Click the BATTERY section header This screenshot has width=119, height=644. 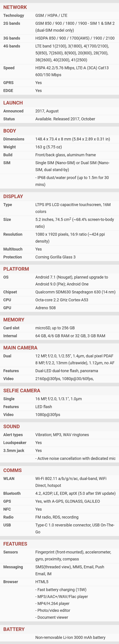[x=14, y=629]
